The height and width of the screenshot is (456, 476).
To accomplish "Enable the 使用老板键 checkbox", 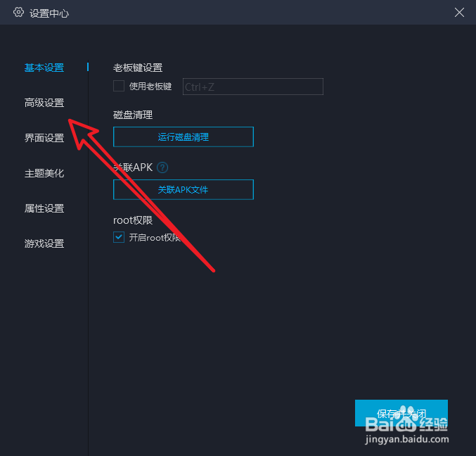I will click(119, 87).
